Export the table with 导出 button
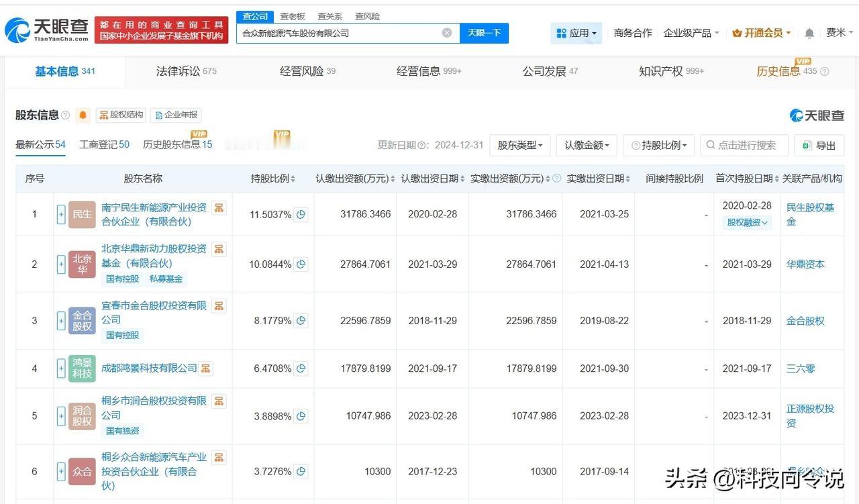The image size is (859, 504). pyautogui.click(x=819, y=145)
